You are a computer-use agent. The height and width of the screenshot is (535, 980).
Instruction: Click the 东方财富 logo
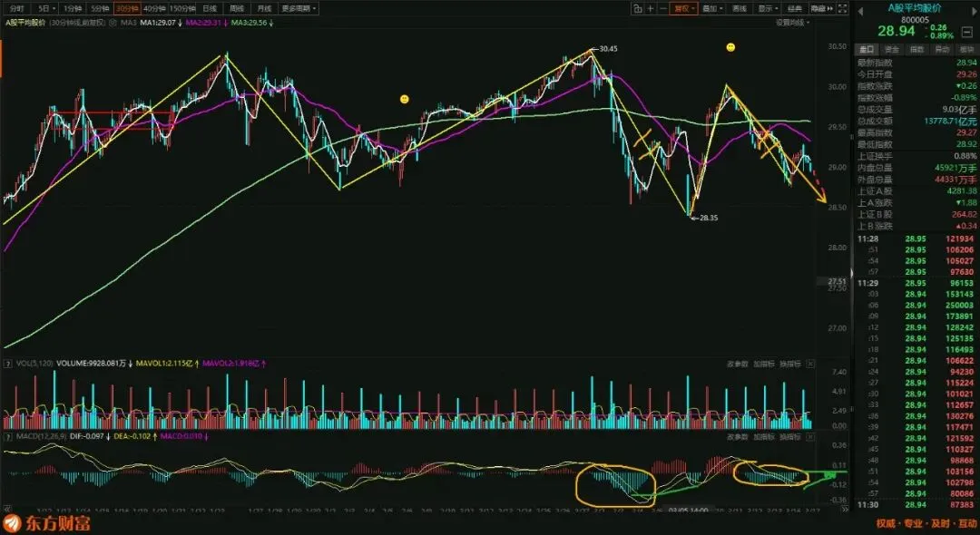(x=47, y=522)
